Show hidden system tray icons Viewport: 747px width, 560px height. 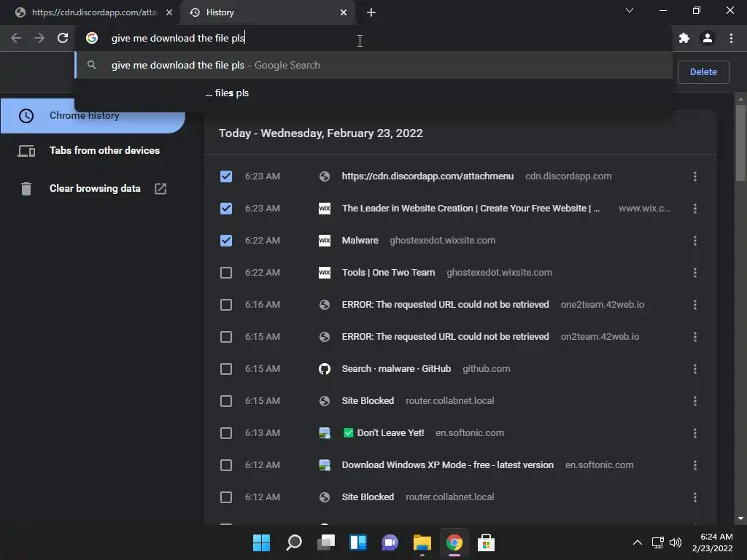pos(637,542)
